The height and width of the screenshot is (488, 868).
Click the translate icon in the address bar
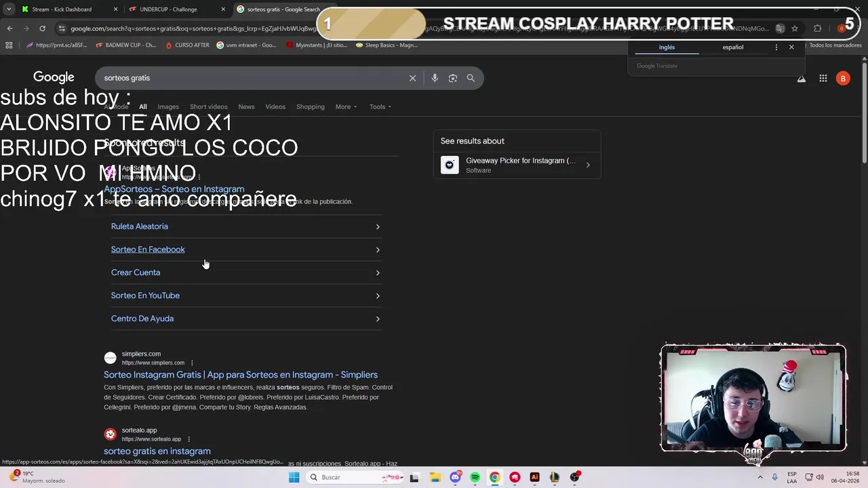click(780, 28)
